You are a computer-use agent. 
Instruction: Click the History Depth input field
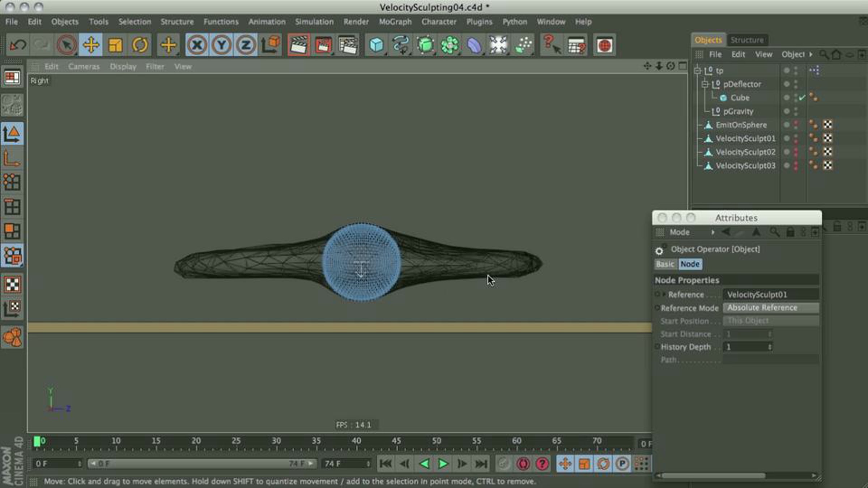click(x=748, y=347)
